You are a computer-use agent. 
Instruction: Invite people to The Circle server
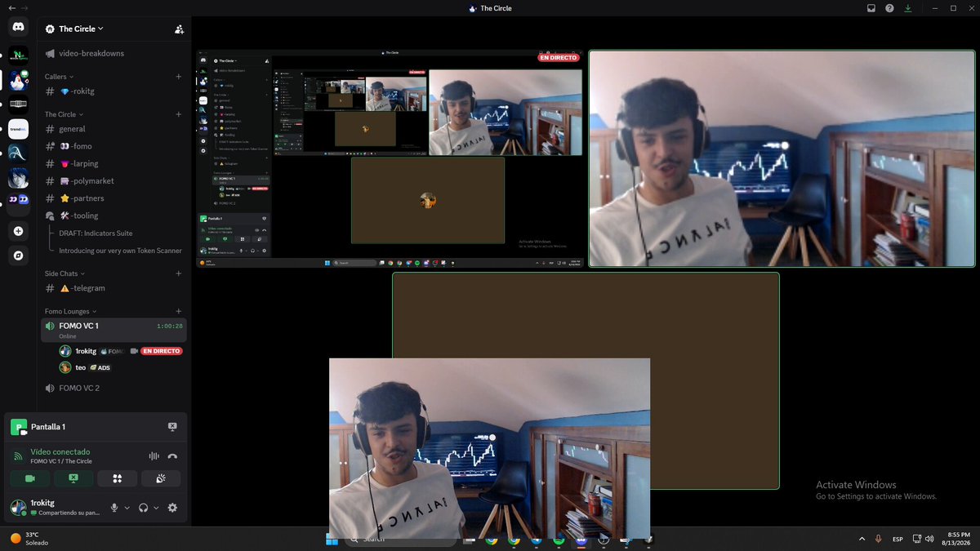(179, 29)
